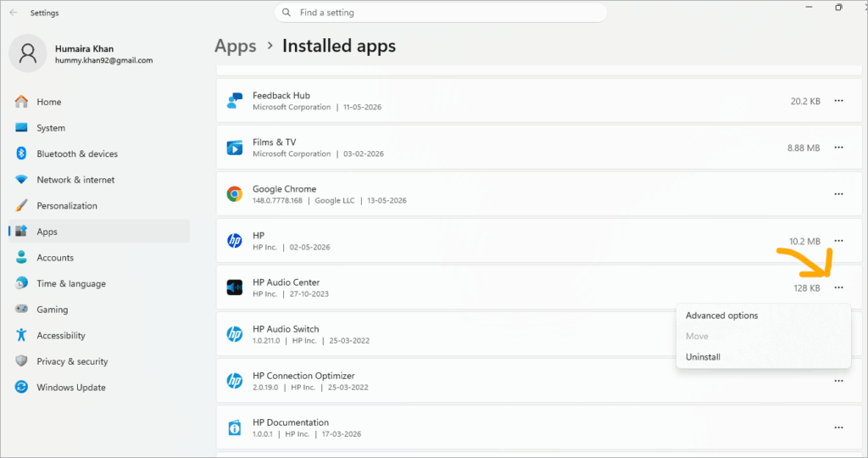This screenshot has width=868, height=458.
Task: Click the Personalization paintbrush icon
Action: pyautogui.click(x=21, y=205)
